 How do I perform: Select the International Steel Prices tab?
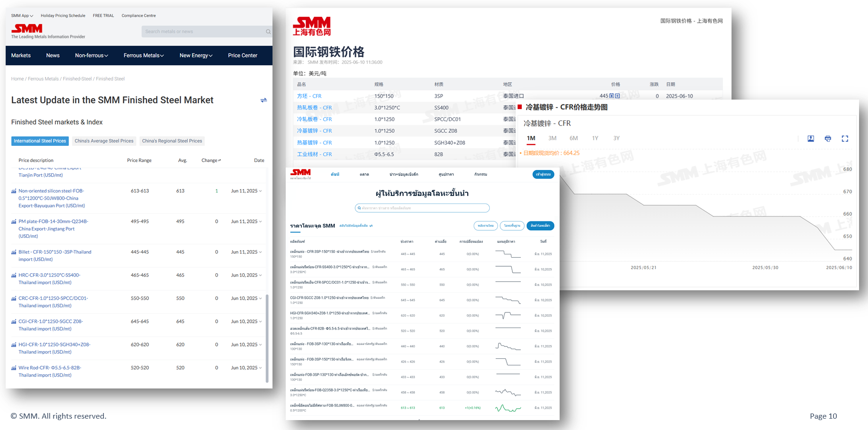(40, 141)
